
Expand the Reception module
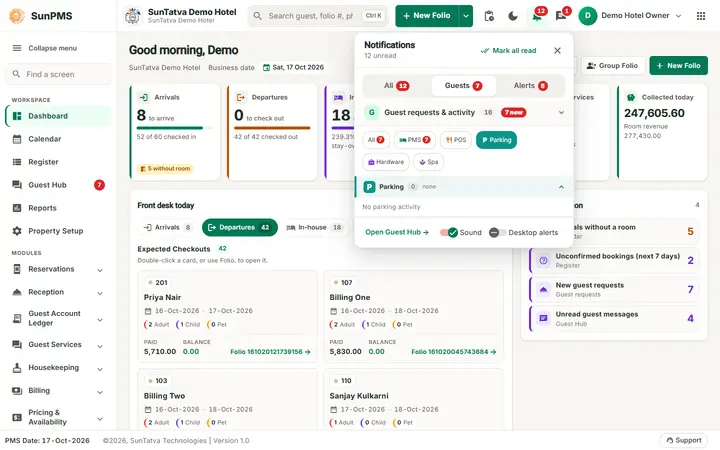tap(100, 293)
